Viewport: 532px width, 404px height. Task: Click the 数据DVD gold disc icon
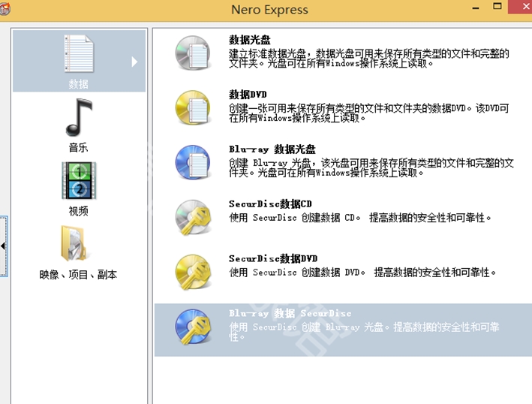[x=193, y=107]
